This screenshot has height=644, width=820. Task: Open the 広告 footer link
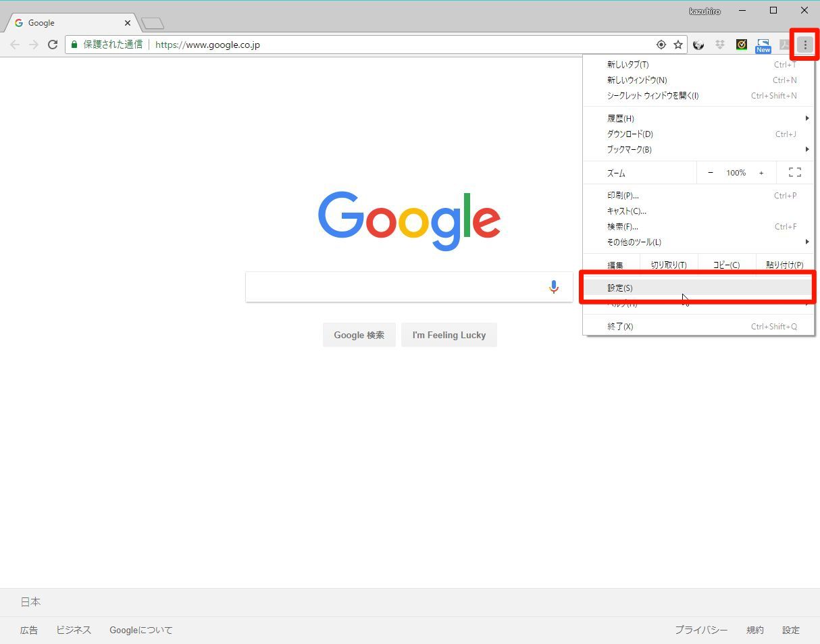(29, 630)
